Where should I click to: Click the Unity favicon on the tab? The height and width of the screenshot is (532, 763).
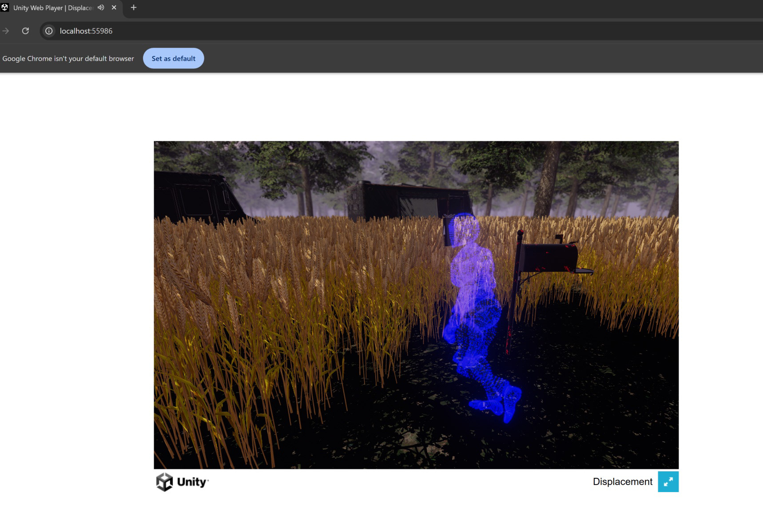(5, 8)
